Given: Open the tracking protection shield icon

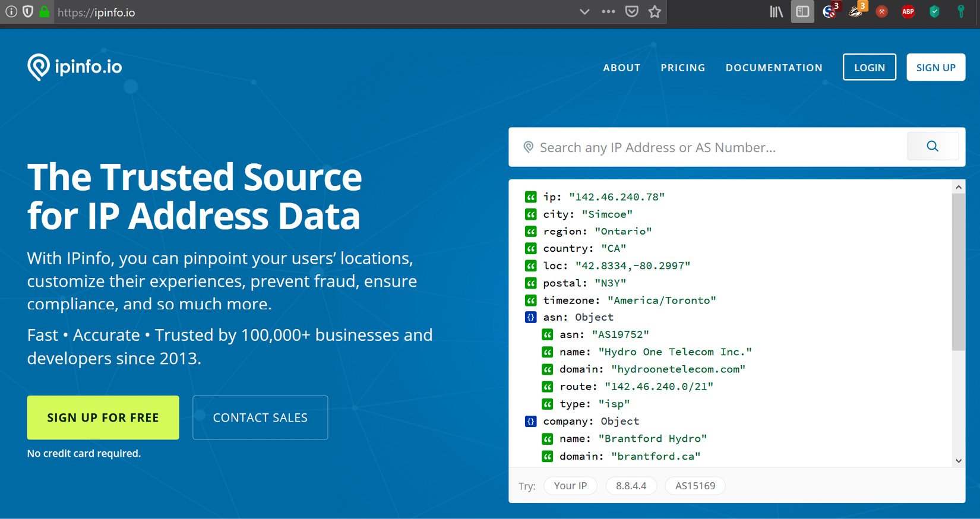Looking at the screenshot, I should (x=28, y=12).
